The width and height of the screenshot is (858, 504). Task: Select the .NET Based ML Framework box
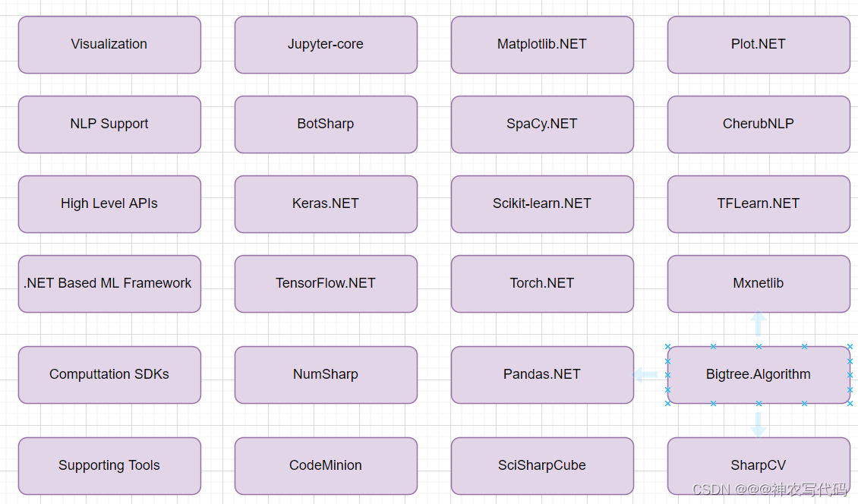click(109, 284)
